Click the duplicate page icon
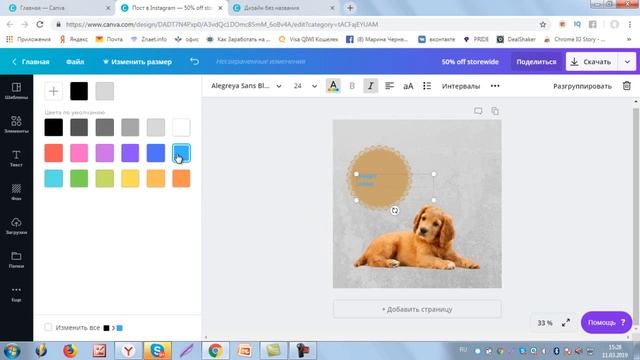This screenshot has height=360, width=640. (495, 111)
